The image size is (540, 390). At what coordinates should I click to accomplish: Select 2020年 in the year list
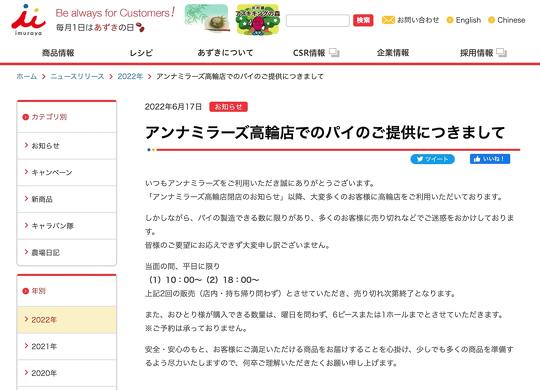coord(66,373)
